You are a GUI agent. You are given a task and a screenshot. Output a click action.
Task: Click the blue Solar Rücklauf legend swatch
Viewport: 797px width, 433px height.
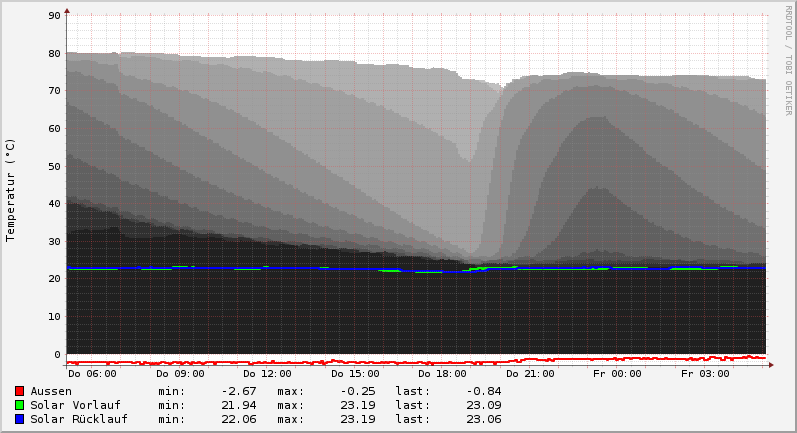[x=19, y=419]
